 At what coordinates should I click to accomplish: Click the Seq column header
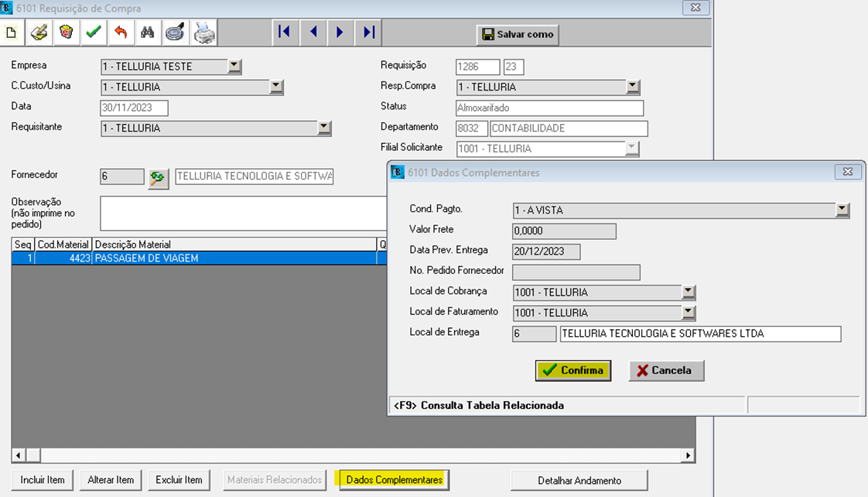click(23, 245)
